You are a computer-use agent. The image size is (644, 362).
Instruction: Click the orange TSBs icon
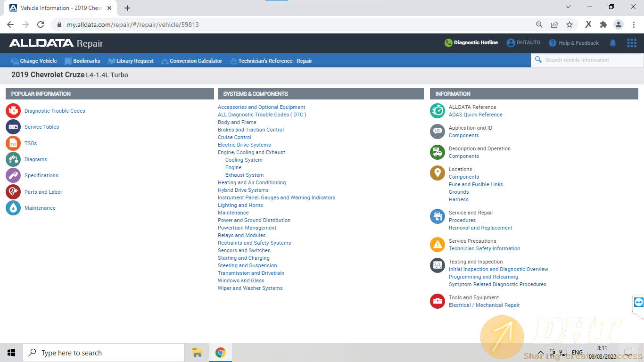coord(13,143)
